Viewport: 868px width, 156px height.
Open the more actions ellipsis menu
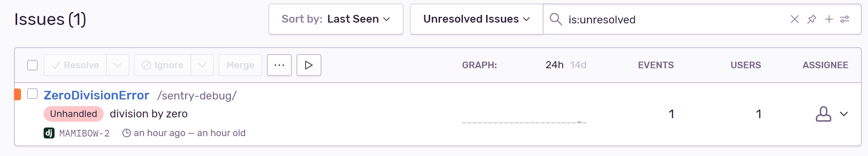tap(279, 65)
